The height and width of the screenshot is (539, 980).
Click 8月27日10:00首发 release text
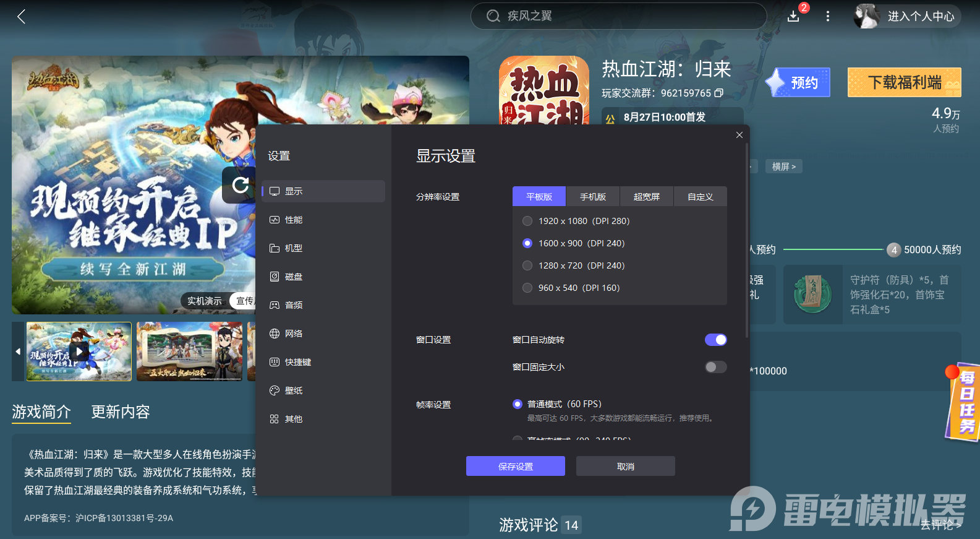(665, 117)
